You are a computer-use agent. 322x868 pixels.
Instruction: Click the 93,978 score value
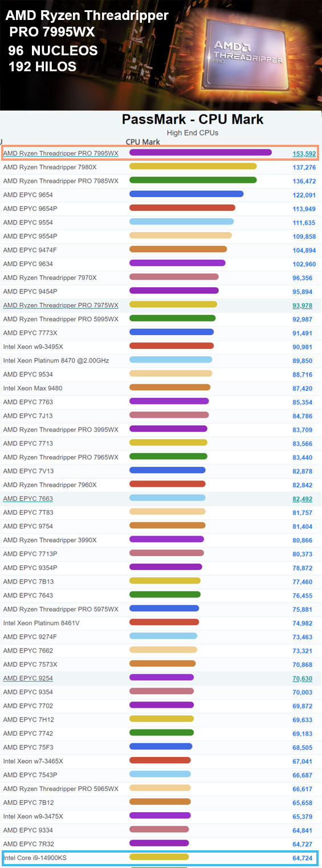pyautogui.click(x=303, y=305)
